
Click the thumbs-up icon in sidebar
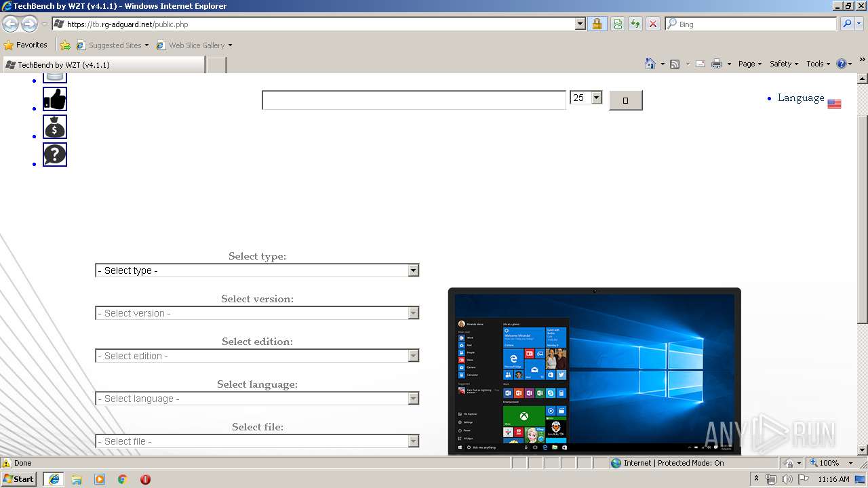[x=55, y=99]
